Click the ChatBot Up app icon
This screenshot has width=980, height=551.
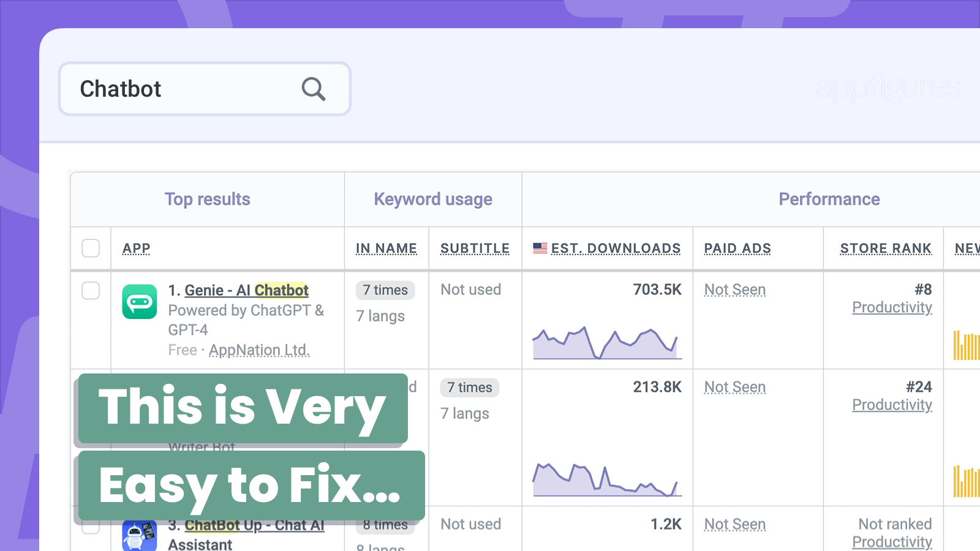coord(140,533)
